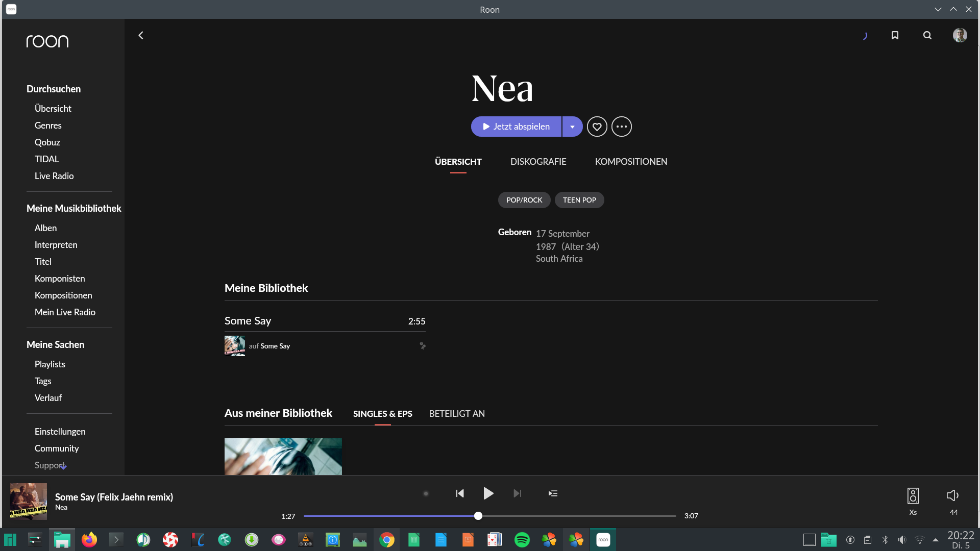Image resolution: width=980 pixels, height=551 pixels.
Task: Click the signal path dot indicator
Action: click(x=426, y=493)
